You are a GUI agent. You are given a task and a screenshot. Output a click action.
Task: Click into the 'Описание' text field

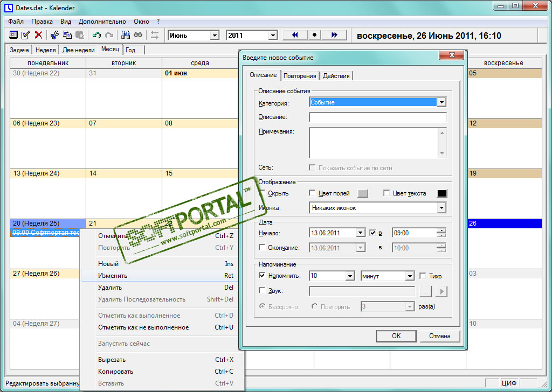coord(378,117)
